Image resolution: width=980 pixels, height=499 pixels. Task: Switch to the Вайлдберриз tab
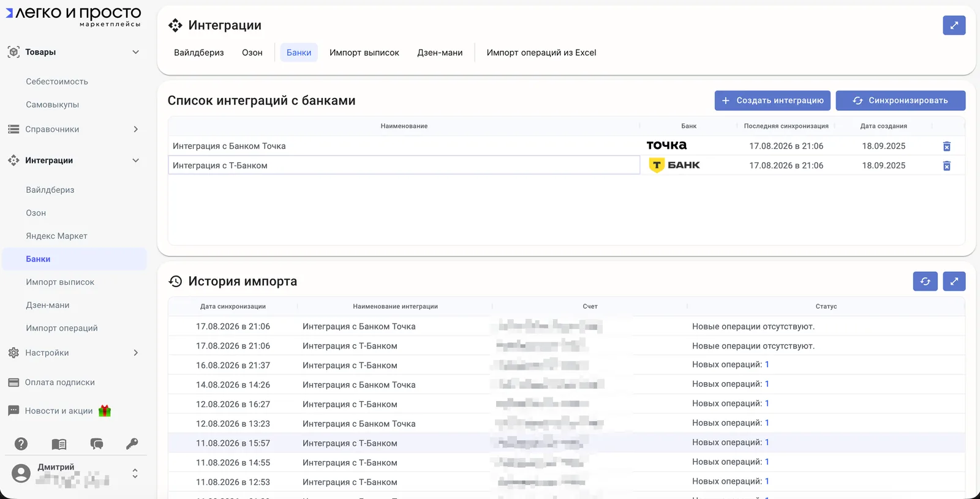[199, 53]
